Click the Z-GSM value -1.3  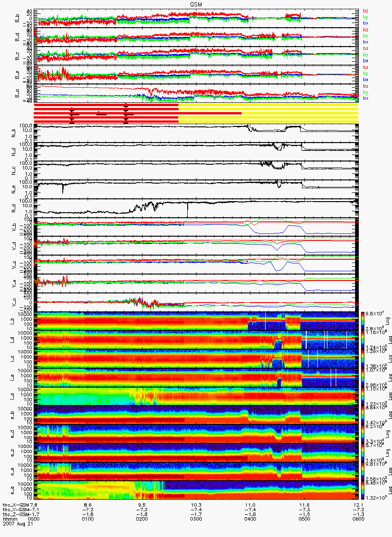(x=358, y=514)
